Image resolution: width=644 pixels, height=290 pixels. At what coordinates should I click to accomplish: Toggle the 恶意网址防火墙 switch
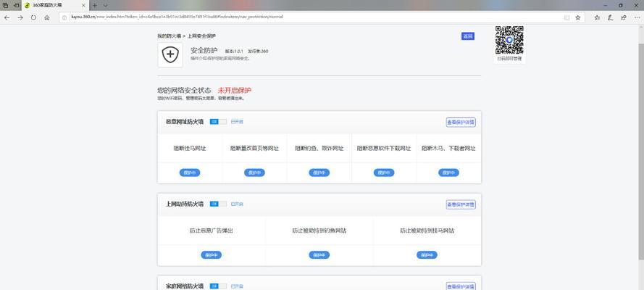pos(218,122)
